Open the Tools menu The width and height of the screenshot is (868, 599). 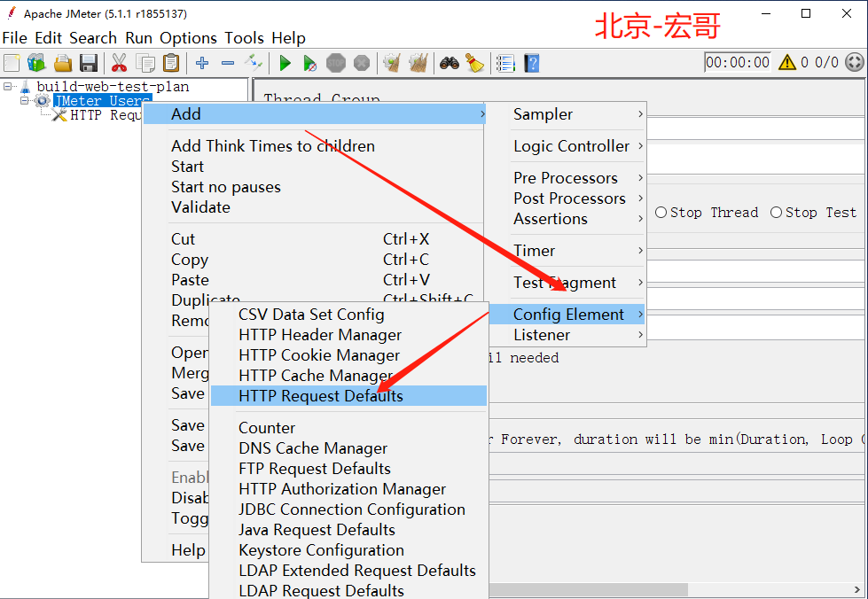244,38
